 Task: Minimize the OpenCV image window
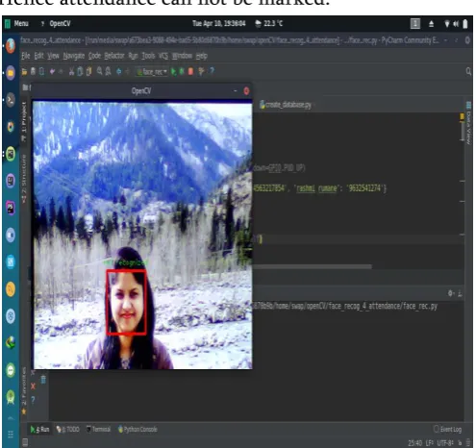pos(236,91)
